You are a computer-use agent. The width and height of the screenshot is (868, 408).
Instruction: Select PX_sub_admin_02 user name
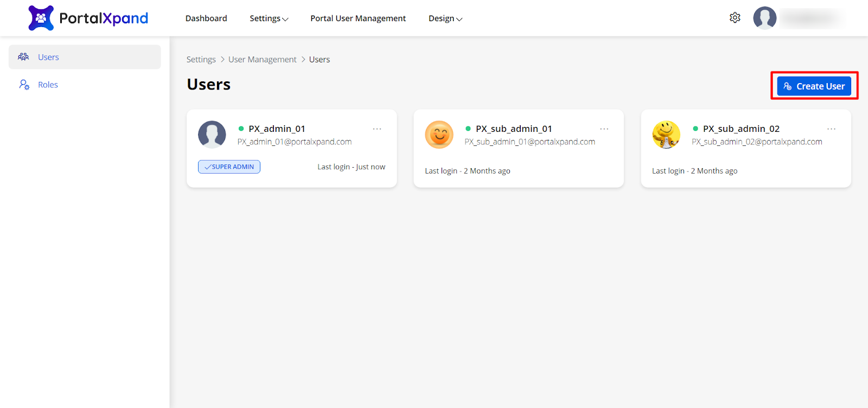(741, 129)
